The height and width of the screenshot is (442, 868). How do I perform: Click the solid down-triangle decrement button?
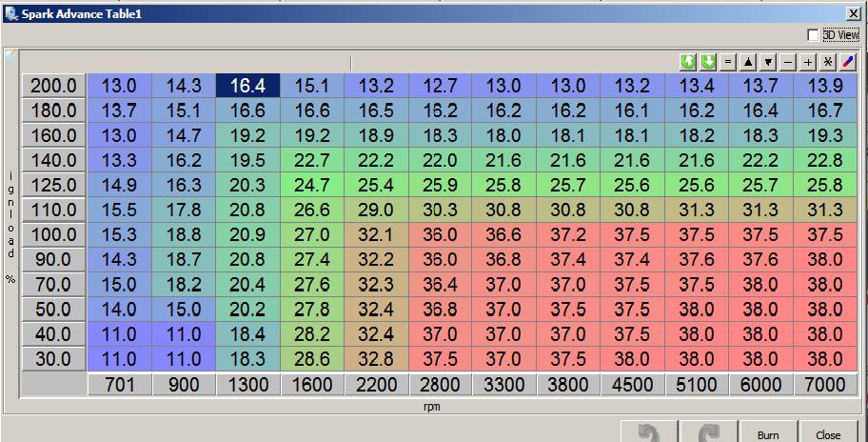[768, 62]
